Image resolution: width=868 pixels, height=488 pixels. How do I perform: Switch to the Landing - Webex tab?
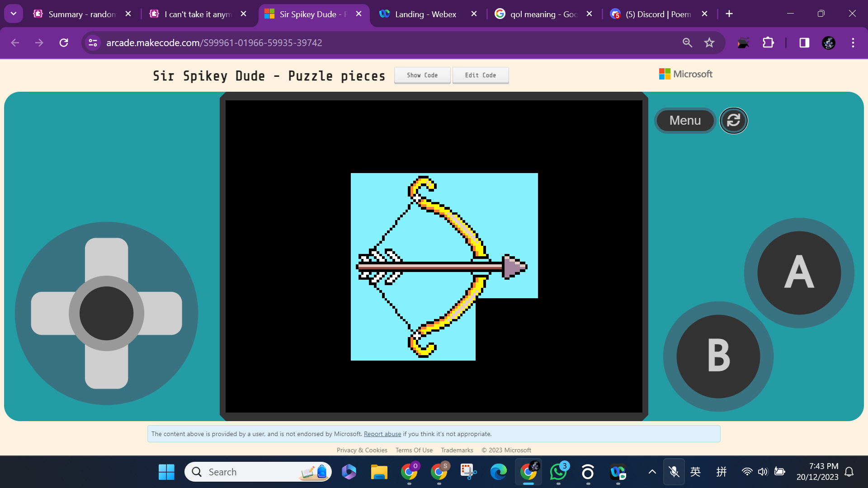click(x=425, y=14)
